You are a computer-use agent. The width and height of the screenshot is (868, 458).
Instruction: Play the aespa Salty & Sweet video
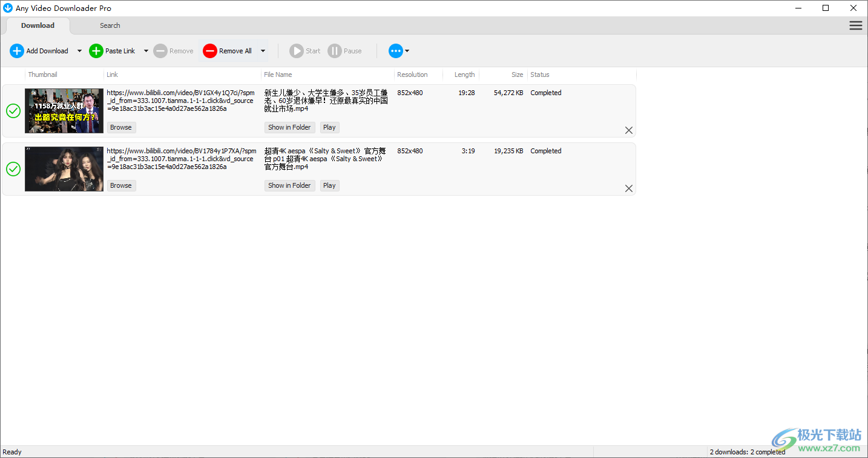329,185
